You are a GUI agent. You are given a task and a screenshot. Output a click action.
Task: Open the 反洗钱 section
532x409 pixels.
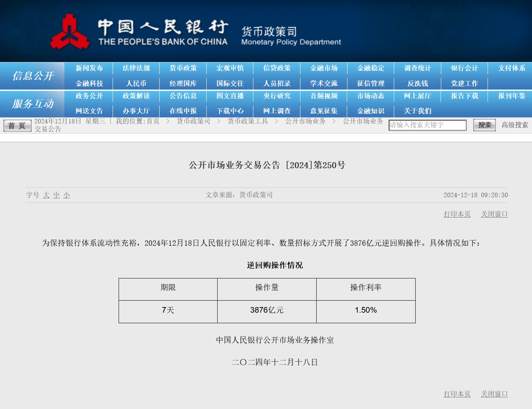(418, 84)
